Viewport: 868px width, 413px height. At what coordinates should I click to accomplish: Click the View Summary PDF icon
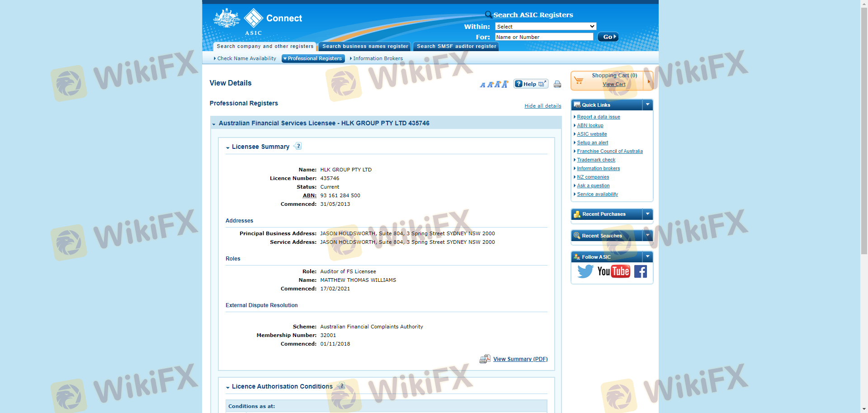pos(485,359)
